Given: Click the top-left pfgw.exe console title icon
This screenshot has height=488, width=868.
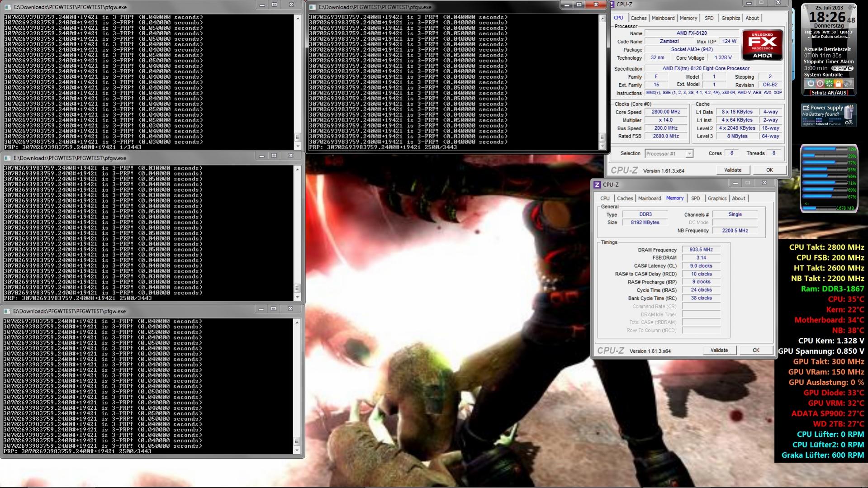Looking at the screenshot, I should point(7,7).
